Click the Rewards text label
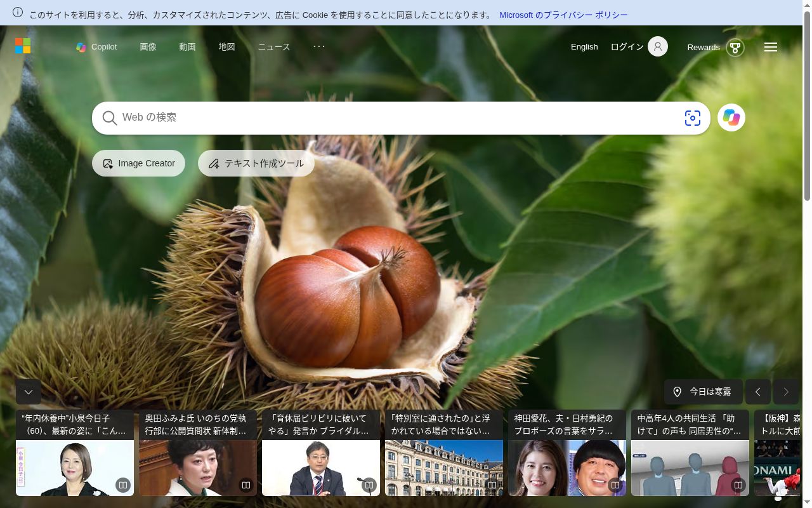Screen dimensions: 812x508 (x=704, y=48)
